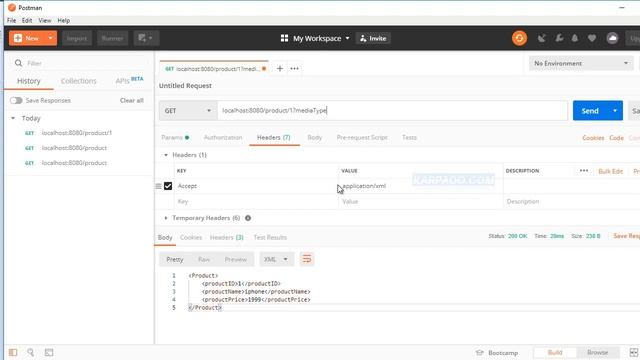Click the workspace grid icon
Image resolution: width=640 pixels, height=360 pixels.
[x=284, y=38]
